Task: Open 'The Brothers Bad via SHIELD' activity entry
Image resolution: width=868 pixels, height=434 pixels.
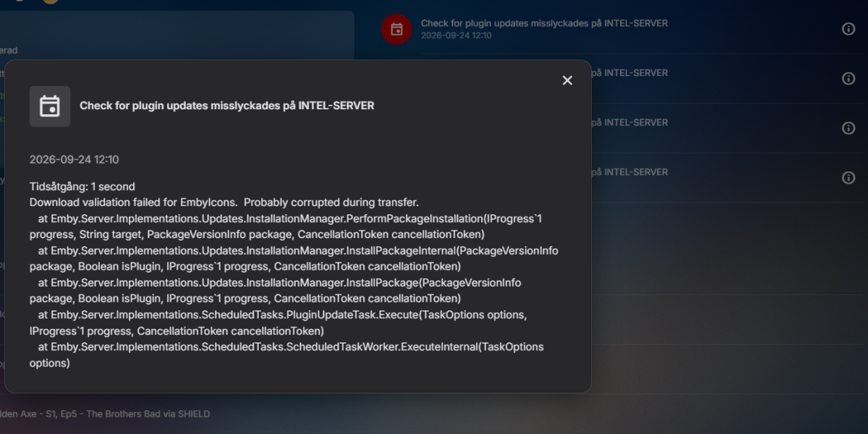Action: (x=105, y=414)
